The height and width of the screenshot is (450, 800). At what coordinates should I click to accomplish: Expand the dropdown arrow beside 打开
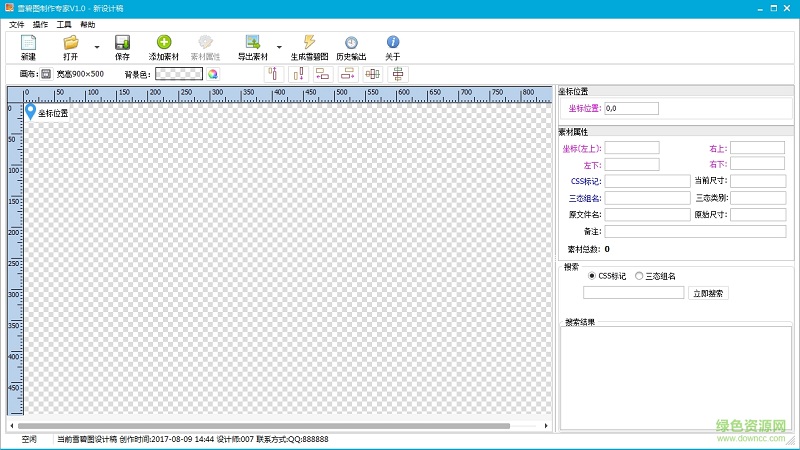tap(96, 47)
